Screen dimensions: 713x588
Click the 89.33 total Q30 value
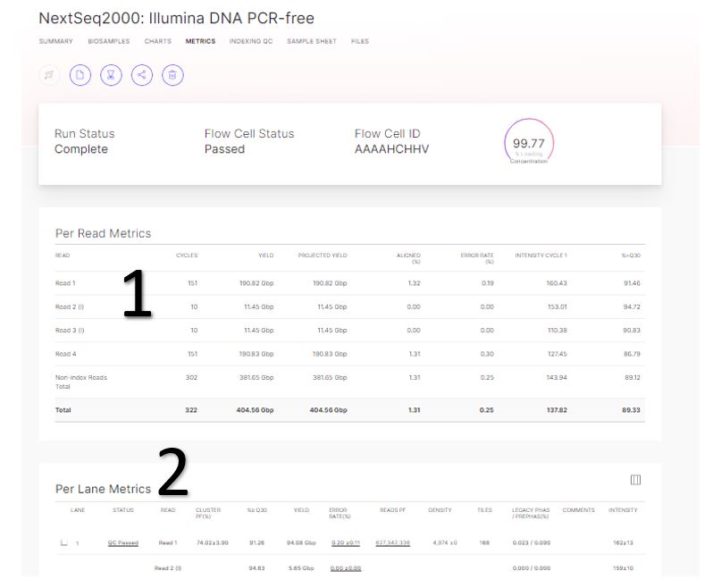[x=631, y=410]
